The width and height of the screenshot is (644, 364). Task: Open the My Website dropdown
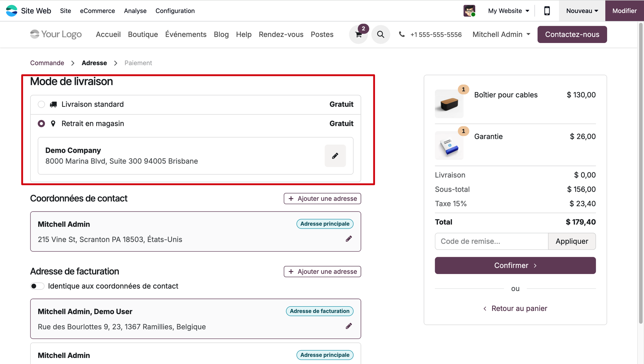pyautogui.click(x=508, y=11)
